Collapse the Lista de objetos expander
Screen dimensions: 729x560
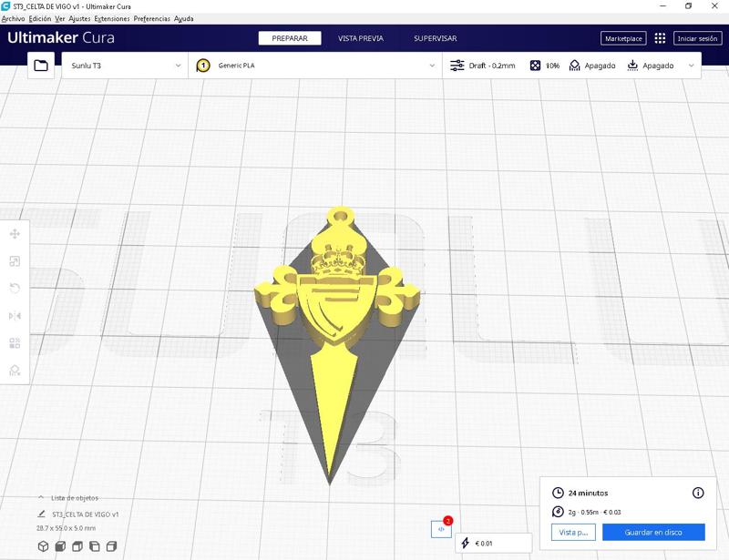point(41,497)
